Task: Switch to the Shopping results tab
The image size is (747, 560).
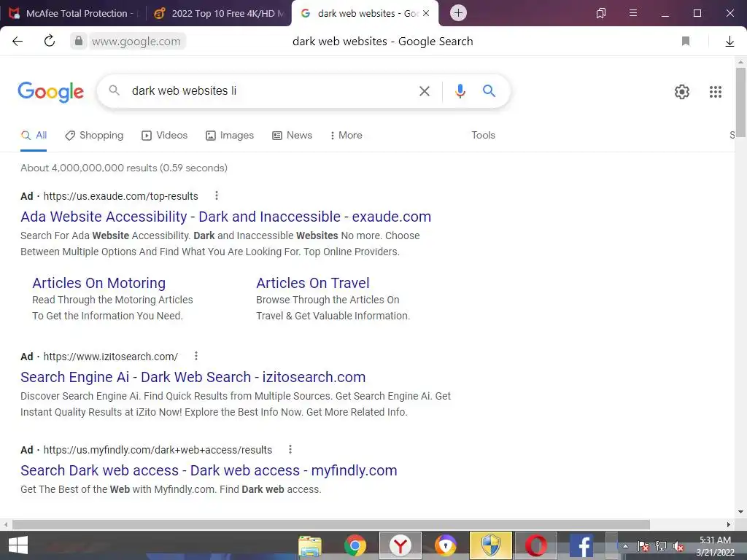Action: tap(94, 135)
